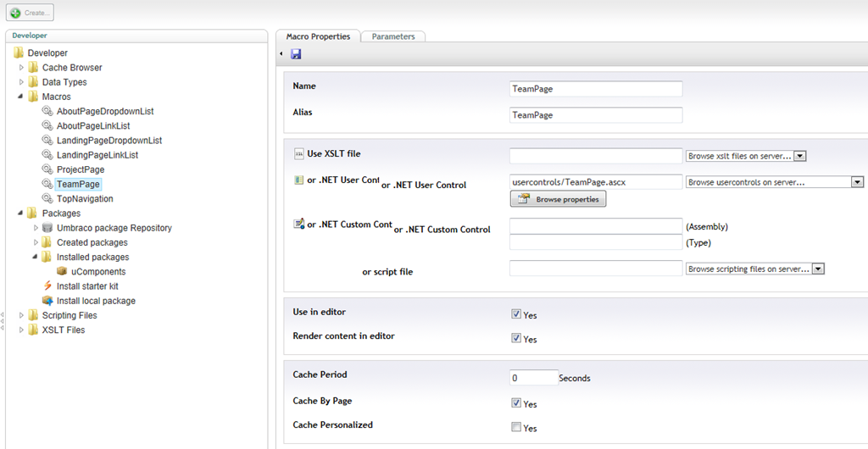This screenshot has width=868, height=449.
Task: Switch to the Parameters tab
Action: [x=393, y=36]
